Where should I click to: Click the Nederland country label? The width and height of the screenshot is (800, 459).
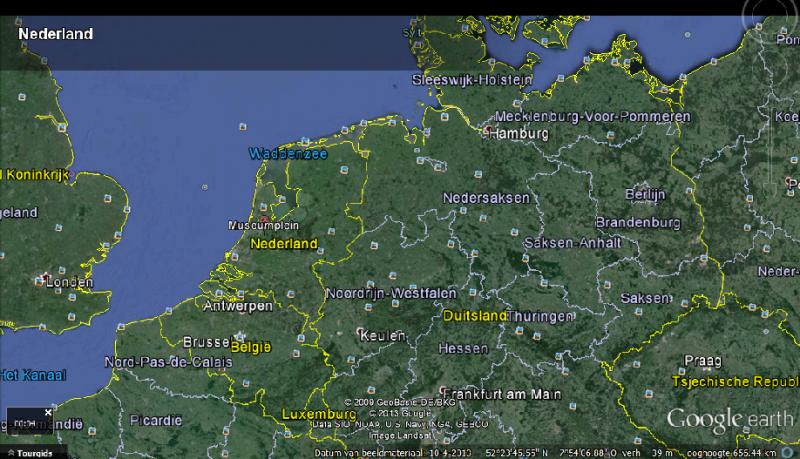tap(283, 243)
